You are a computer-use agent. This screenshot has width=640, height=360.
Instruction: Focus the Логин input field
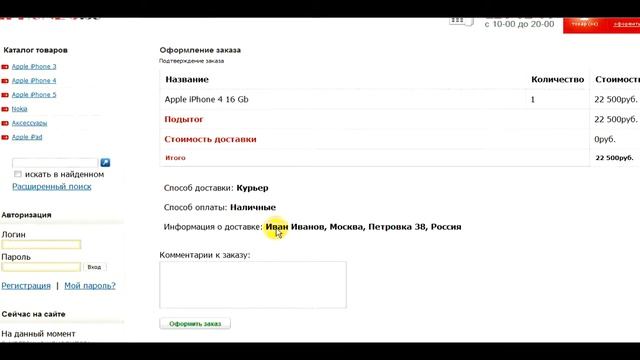41,244
